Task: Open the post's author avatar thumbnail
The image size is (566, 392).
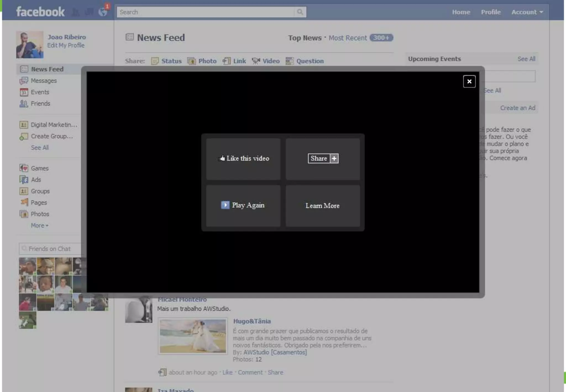Action: pyautogui.click(x=138, y=309)
